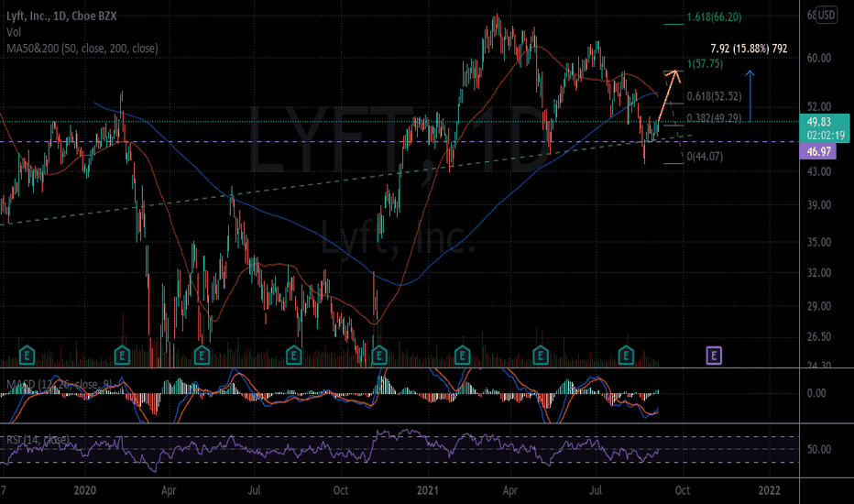Viewport: 854px width, 504px height.
Task: Click the 0(44.07) Fibonacci level label
Action: [705, 157]
